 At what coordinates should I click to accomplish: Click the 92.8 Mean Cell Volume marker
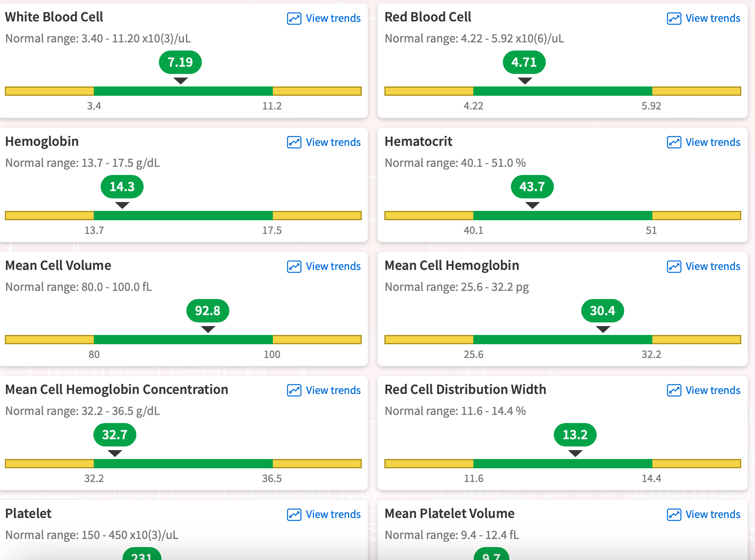(x=208, y=311)
